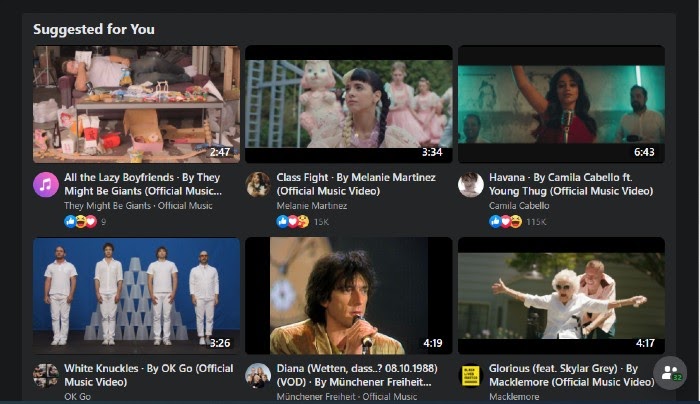700x404 pixels.
Task: Open the new group chat floating button
Action: [x=670, y=373]
